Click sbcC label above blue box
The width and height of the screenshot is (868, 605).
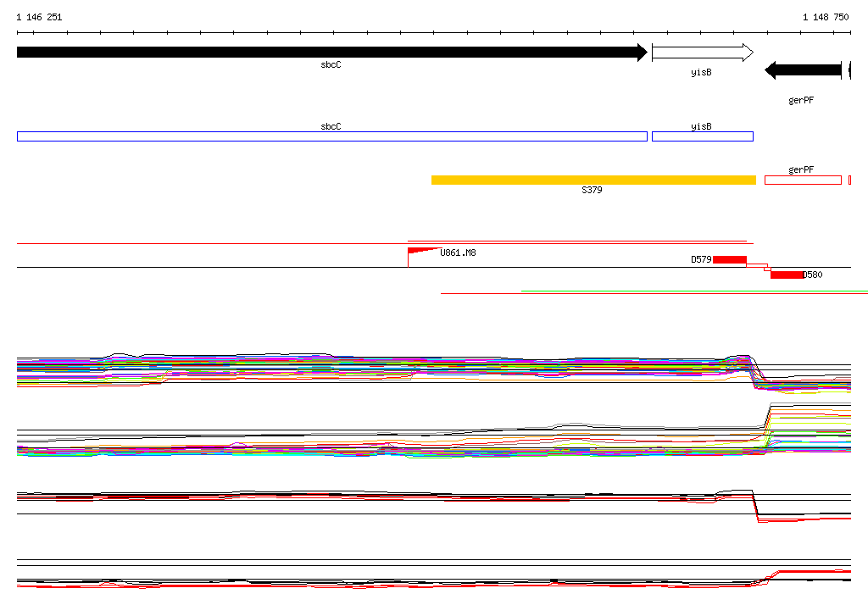[x=331, y=126]
